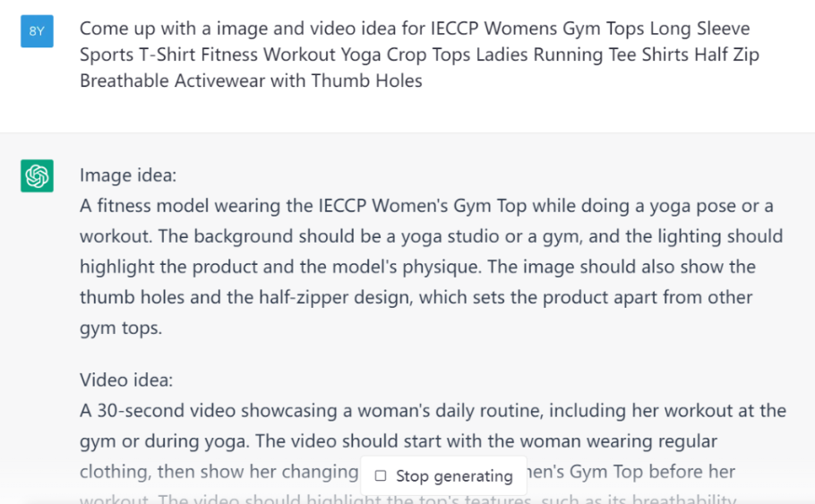The width and height of the screenshot is (815, 504).
Task: Click the line starting 'workout. The background should'
Action: coord(431,236)
